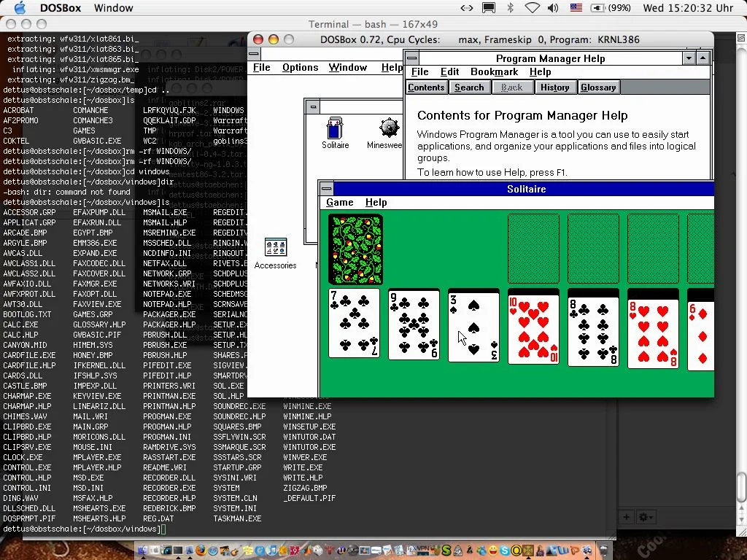Open the Games group control-menu box
Screen dimensions: 747x560
click(312, 106)
